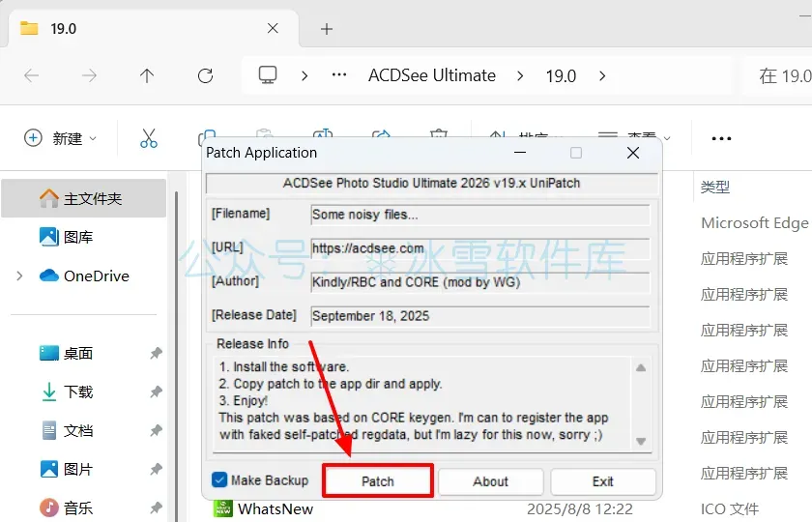Click the Patch button
Screen dimensions: 812x522
point(378,481)
